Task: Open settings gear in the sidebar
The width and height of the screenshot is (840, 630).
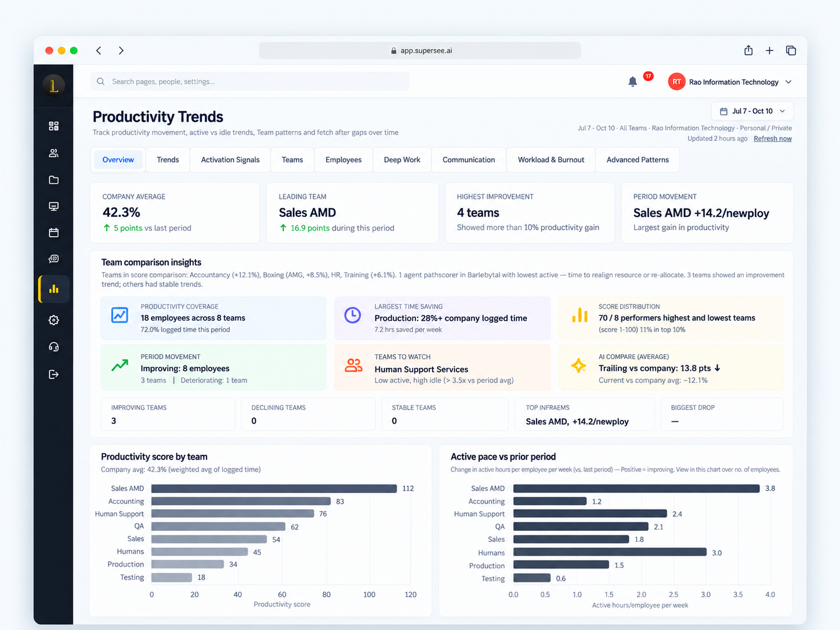Action: click(x=54, y=320)
